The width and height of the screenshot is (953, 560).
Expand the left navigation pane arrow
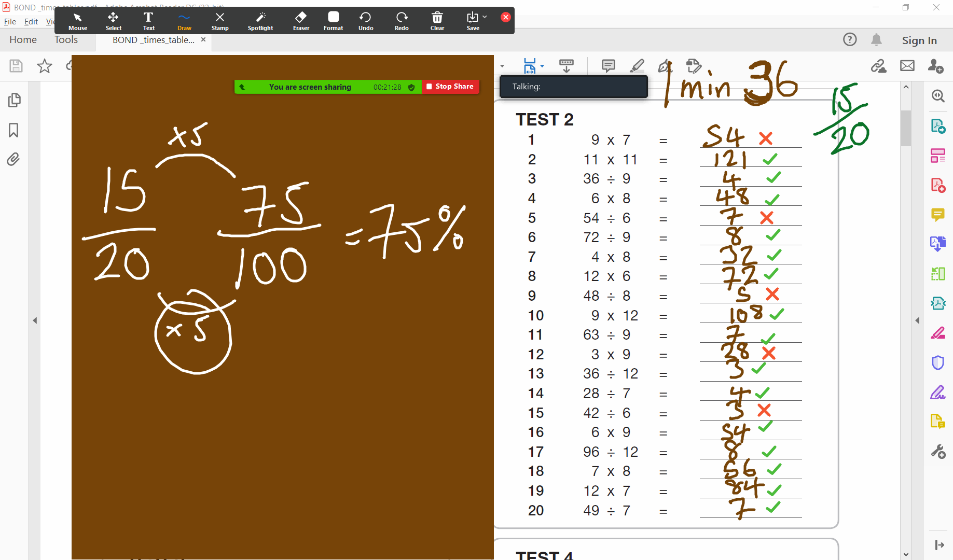click(x=35, y=320)
